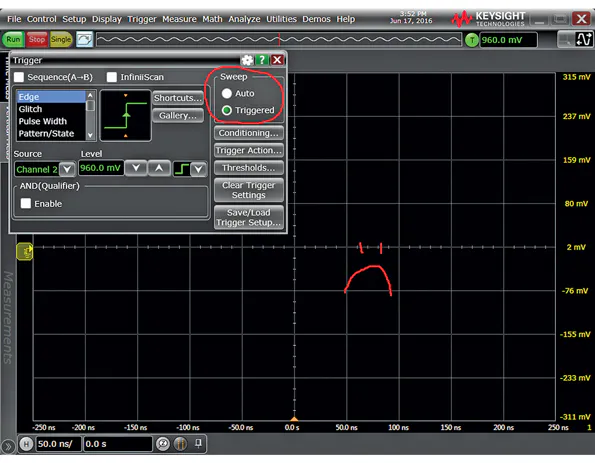Click the Level 960.0 mV field
This screenshot has width=595, height=463.
point(101,168)
